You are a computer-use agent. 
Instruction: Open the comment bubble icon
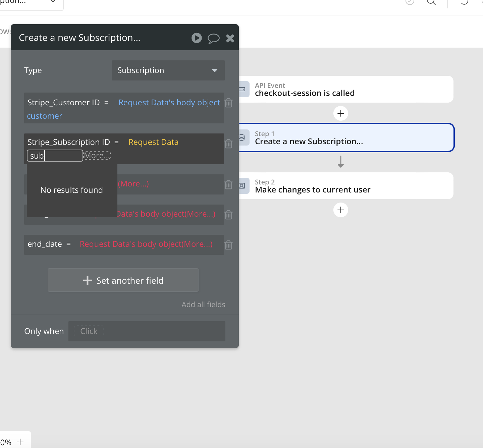click(x=213, y=38)
